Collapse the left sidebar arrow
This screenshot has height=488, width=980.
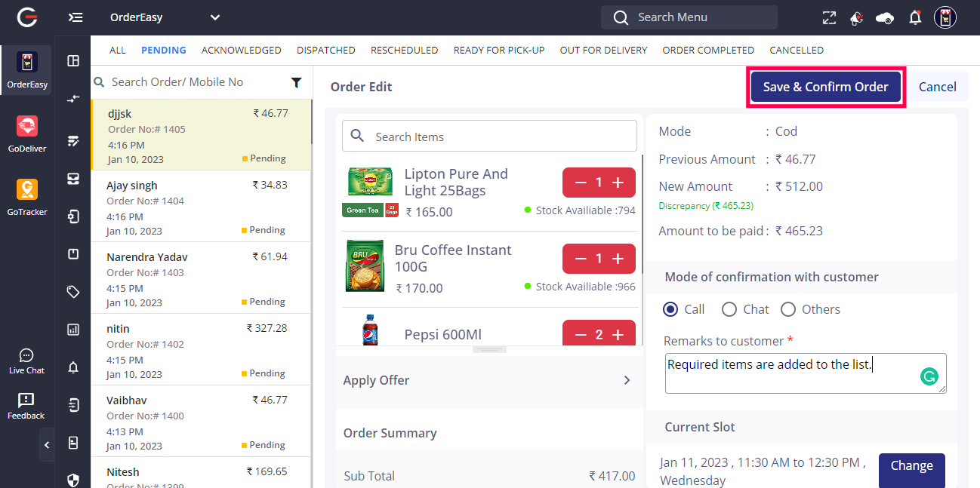click(47, 445)
